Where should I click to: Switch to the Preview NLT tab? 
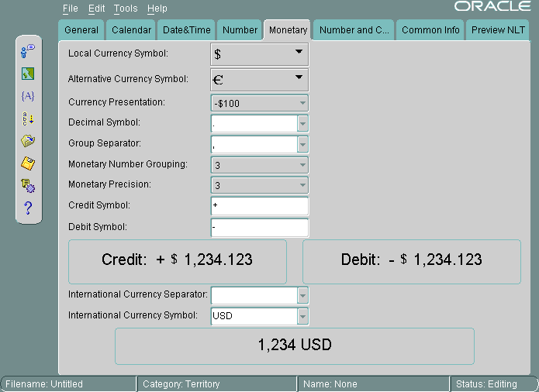499,30
